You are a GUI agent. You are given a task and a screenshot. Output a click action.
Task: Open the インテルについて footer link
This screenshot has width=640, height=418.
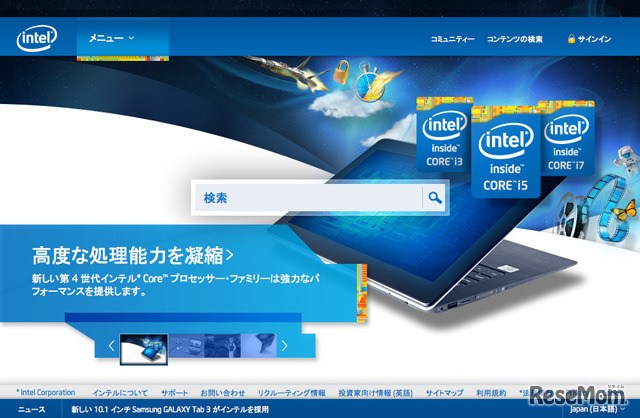pyautogui.click(x=120, y=393)
